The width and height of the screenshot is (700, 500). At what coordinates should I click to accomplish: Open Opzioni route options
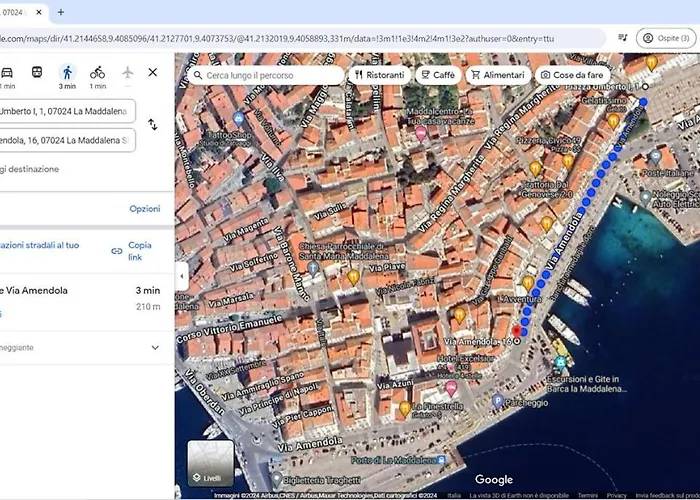coord(144,209)
